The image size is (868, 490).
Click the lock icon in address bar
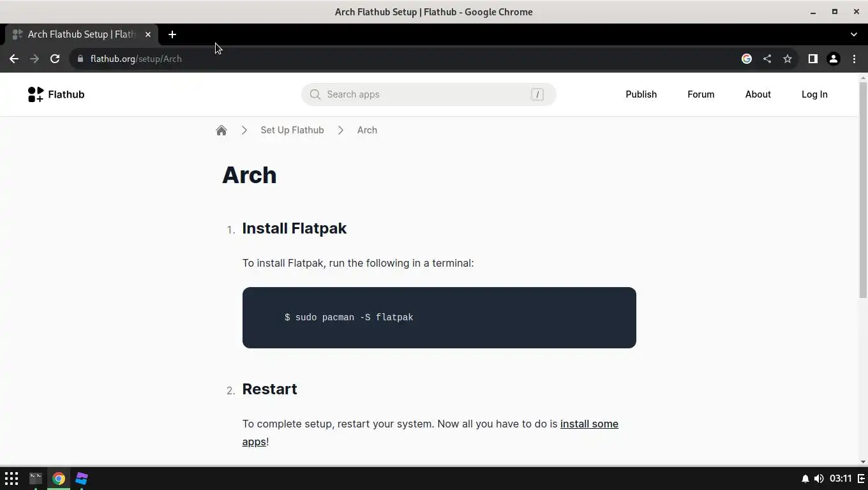click(80, 59)
